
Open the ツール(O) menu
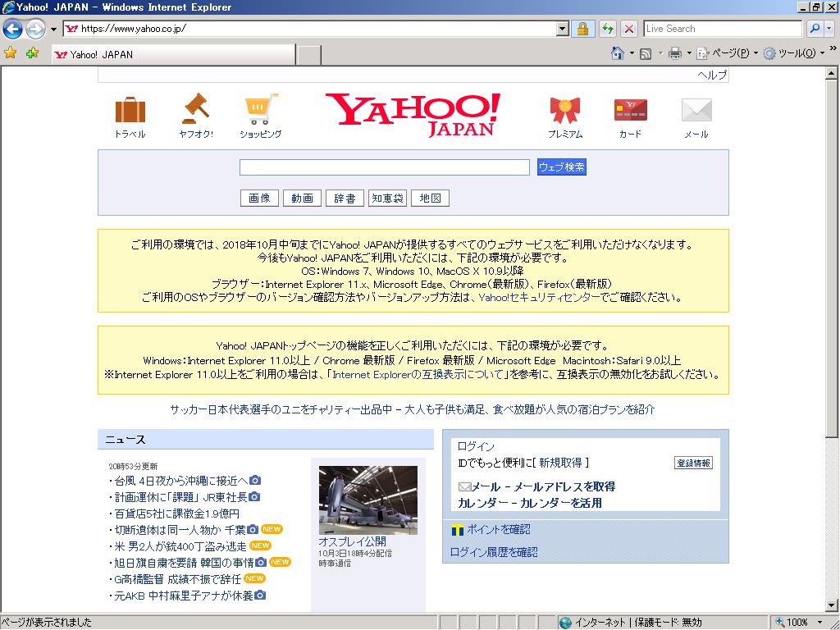click(x=794, y=53)
